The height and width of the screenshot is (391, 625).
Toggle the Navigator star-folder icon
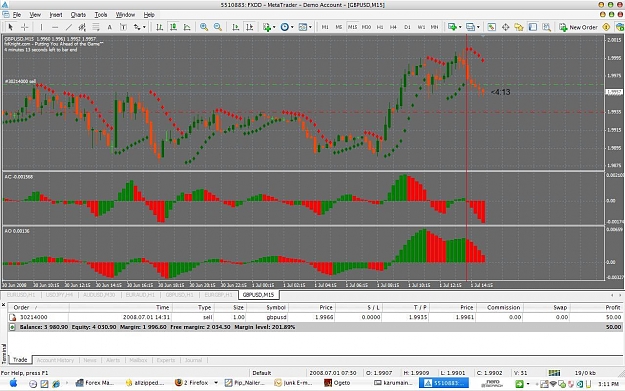tap(519, 27)
